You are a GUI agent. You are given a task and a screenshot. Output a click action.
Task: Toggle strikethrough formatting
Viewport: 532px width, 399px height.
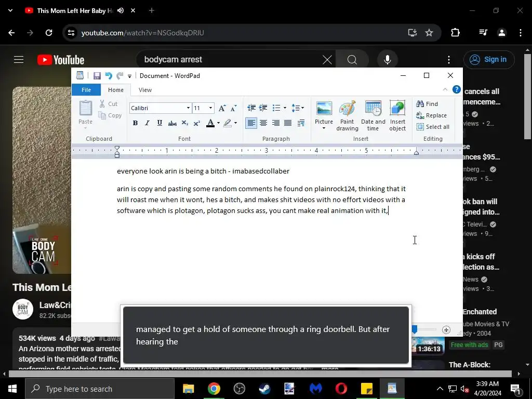pos(172,123)
